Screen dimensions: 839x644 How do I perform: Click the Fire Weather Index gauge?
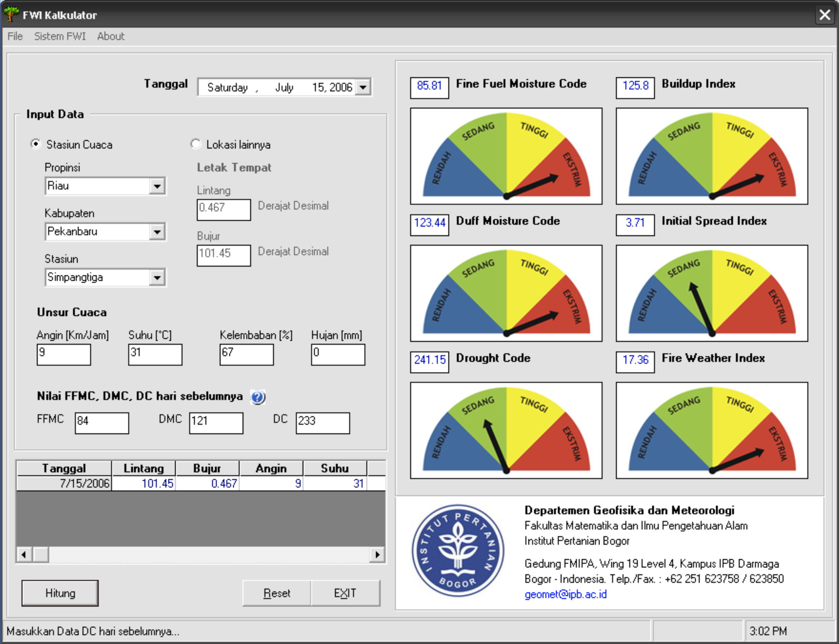[712, 430]
